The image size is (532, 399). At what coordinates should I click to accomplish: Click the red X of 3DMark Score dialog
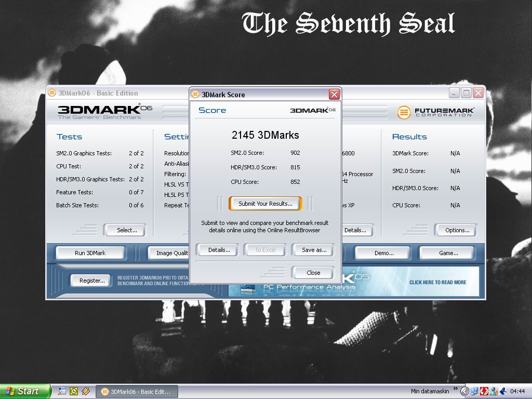tap(334, 95)
